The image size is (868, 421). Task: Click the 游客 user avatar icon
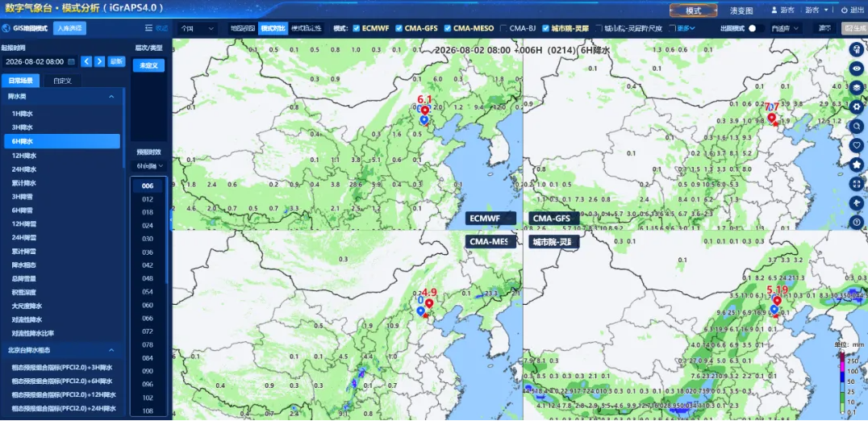[x=774, y=10]
